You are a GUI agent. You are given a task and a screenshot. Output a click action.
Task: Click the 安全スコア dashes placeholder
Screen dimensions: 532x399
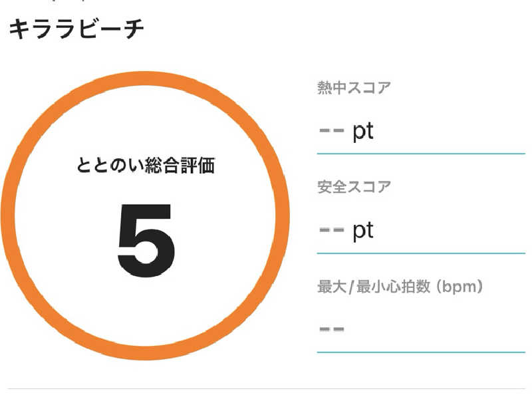pyautogui.click(x=331, y=230)
